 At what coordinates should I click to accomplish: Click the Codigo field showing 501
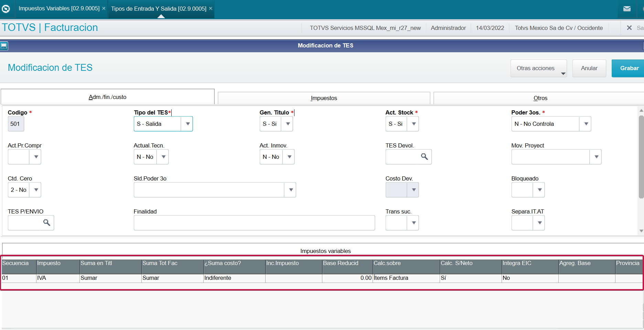pyautogui.click(x=16, y=124)
